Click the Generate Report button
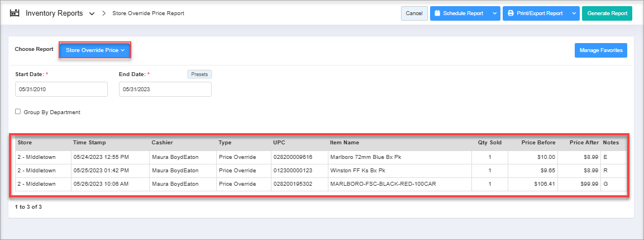644x240 pixels. tap(607, 13)
